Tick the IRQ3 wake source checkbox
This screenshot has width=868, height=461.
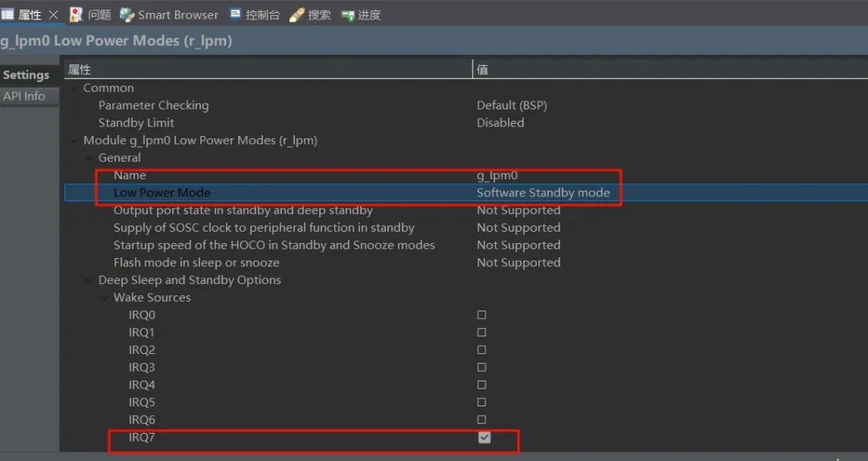pos(481,368)
